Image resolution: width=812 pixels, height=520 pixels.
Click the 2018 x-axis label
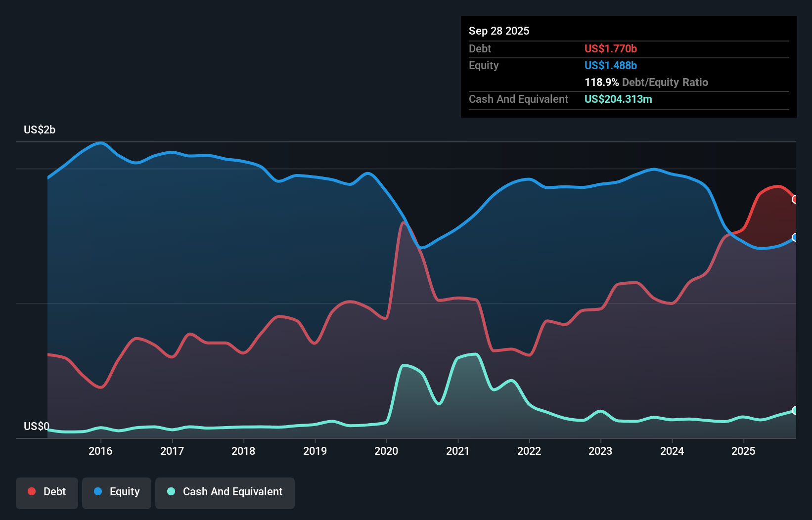[243, 451]
